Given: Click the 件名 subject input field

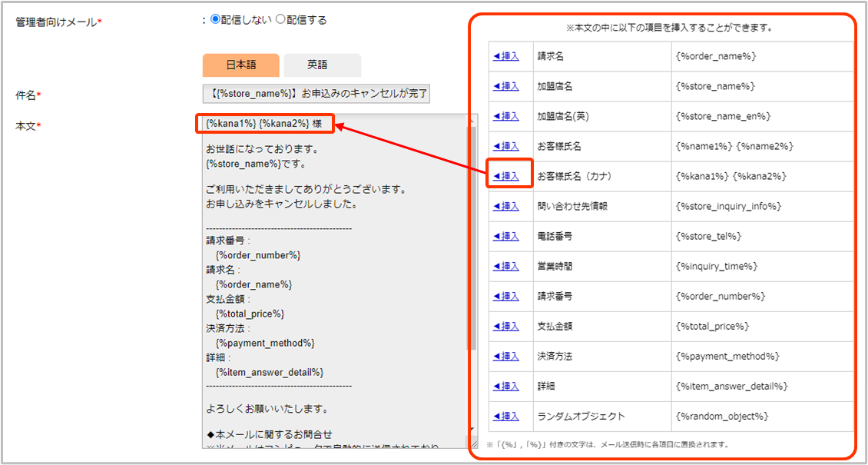Looking at the screenshot, I should (316, 95).
